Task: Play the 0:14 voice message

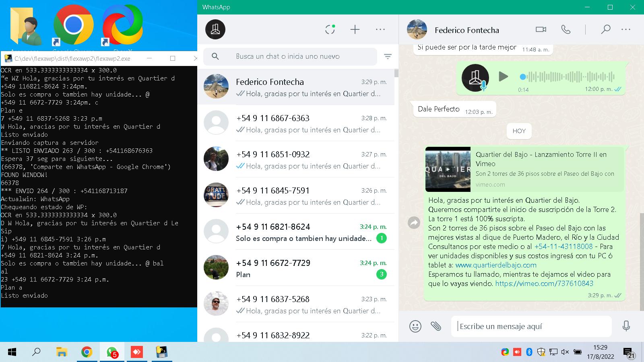Action: tap(503, 76)
